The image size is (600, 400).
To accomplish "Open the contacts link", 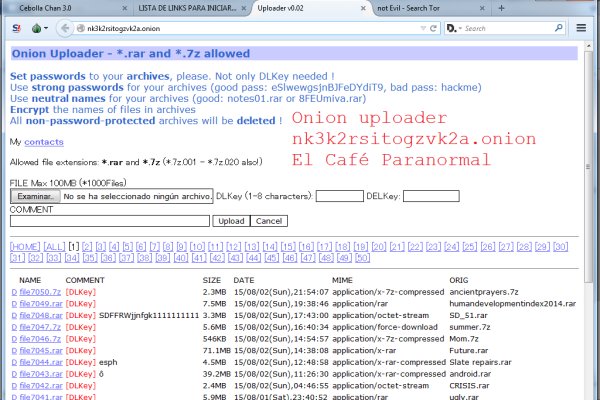I will [43, 142].
